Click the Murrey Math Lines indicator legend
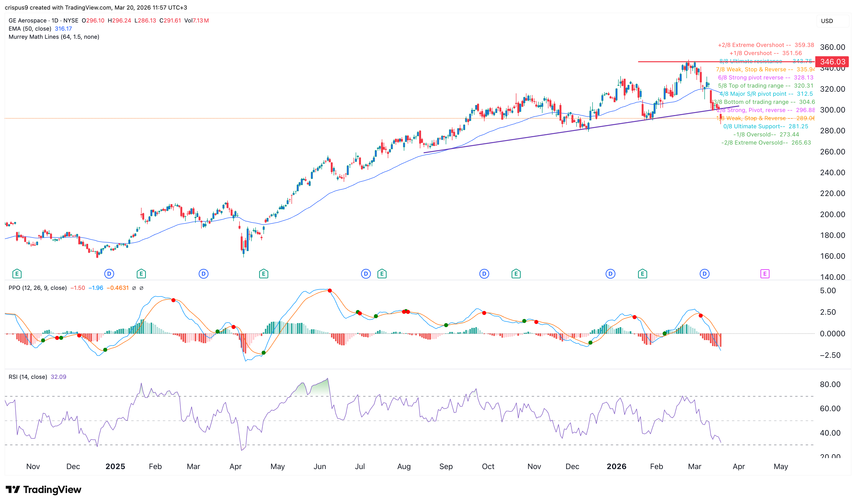This screenshot has height=504, width=856. click(x=54, y=37)
